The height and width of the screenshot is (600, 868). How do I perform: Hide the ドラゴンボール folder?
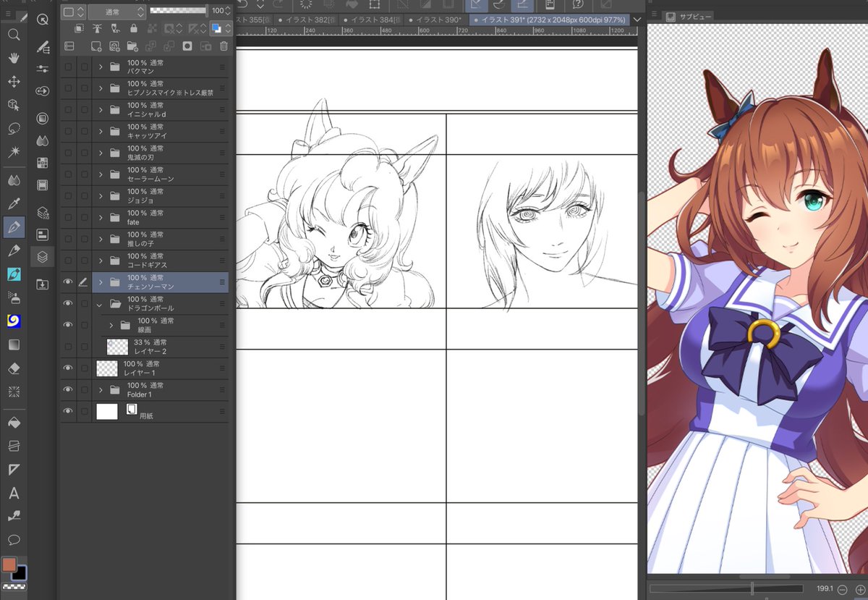(68, 304)
